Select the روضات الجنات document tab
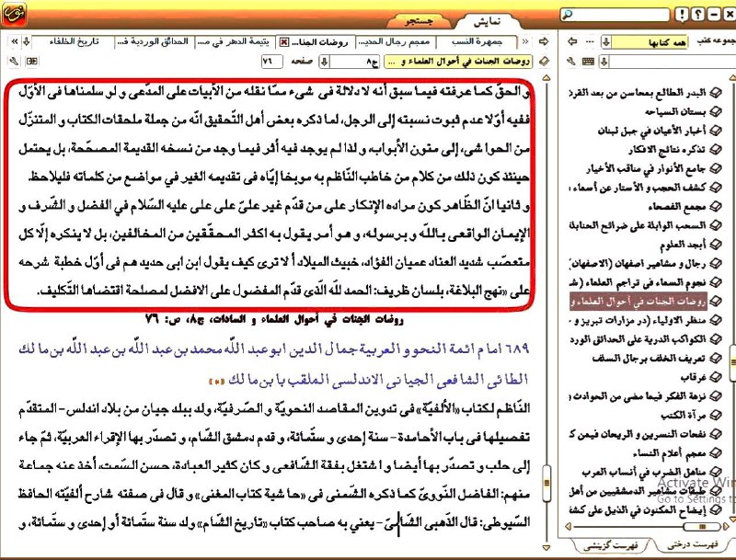 (320, 42)
